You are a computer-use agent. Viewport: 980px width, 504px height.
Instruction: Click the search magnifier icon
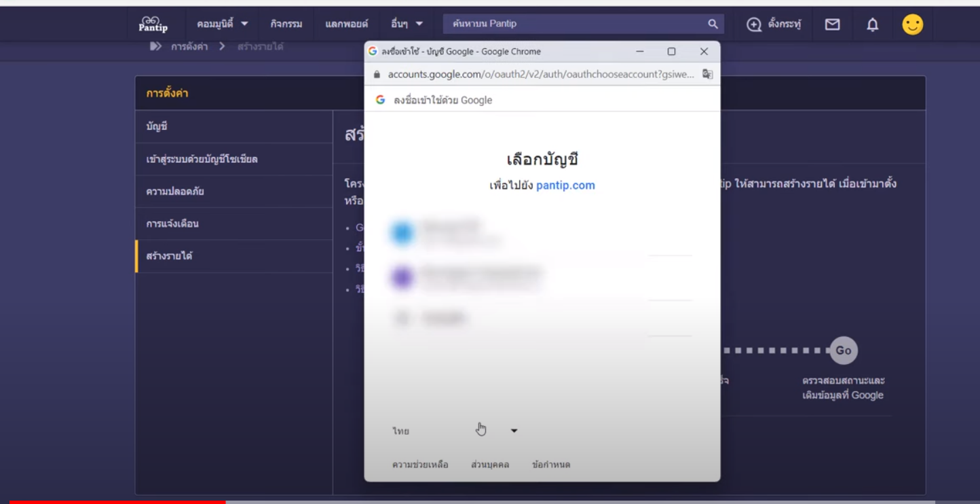pyautogui.click(x=713, y=24)
